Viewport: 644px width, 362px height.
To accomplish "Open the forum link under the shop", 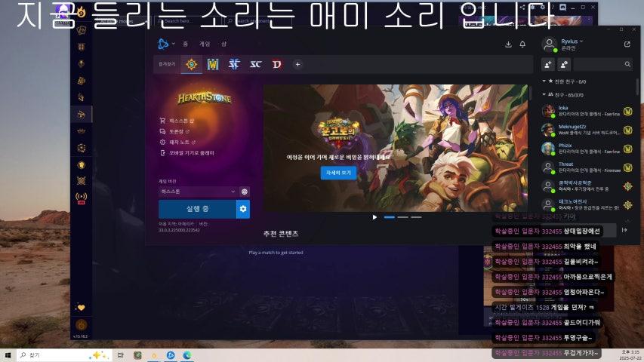I will point(174,131).
